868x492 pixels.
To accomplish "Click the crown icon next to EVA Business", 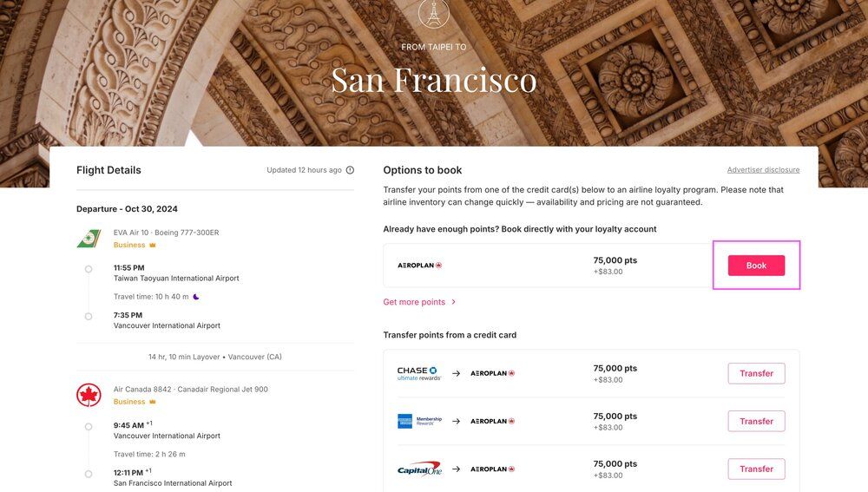I will (x=153, y=246).
